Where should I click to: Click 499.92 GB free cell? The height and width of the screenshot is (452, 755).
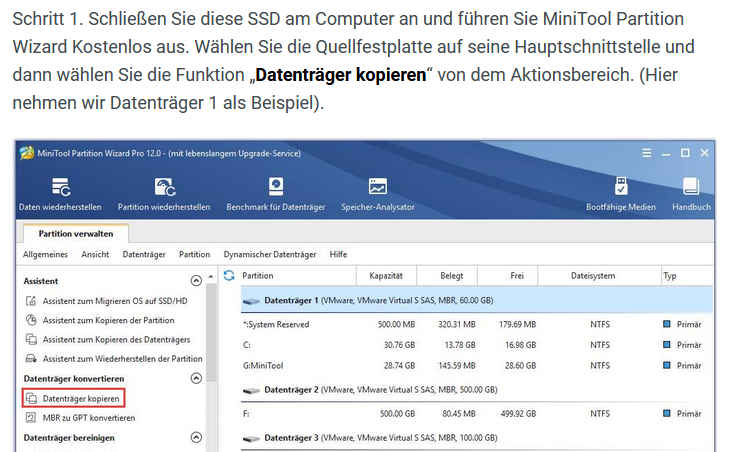(518, 413)
